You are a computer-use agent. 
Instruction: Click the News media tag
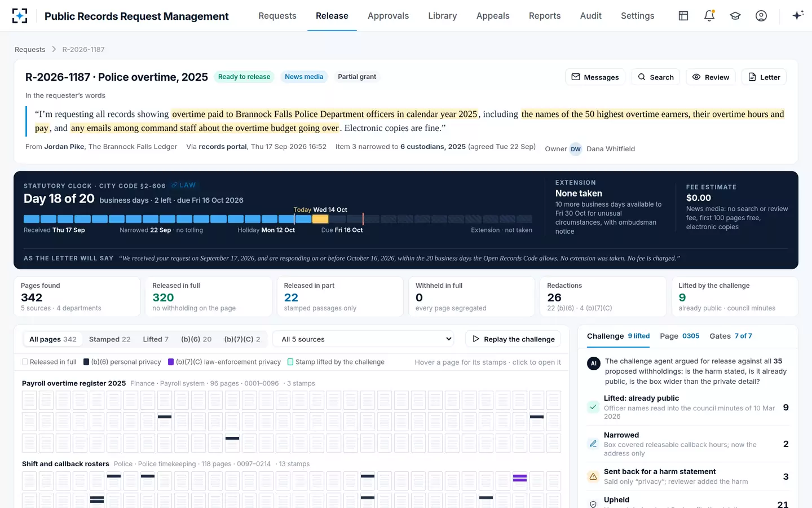304,77
